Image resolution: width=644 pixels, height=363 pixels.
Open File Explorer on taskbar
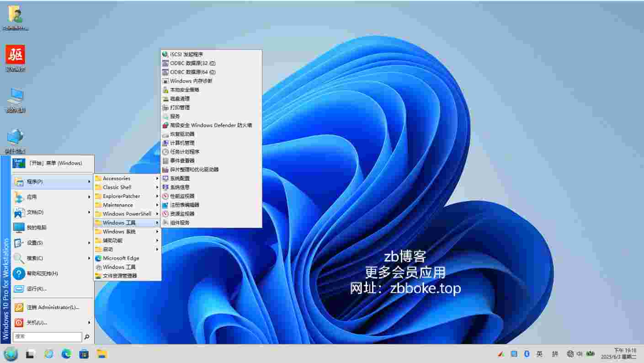point(102,354)
